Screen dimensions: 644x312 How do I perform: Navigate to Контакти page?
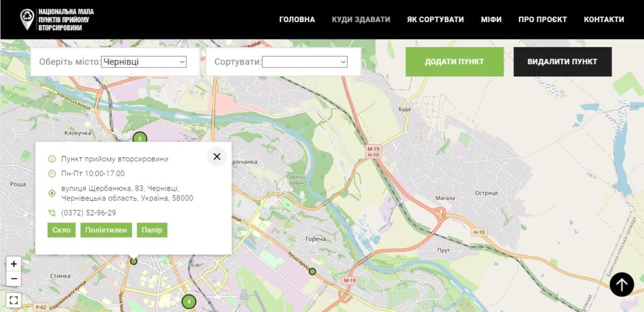(x=604, y=19)
